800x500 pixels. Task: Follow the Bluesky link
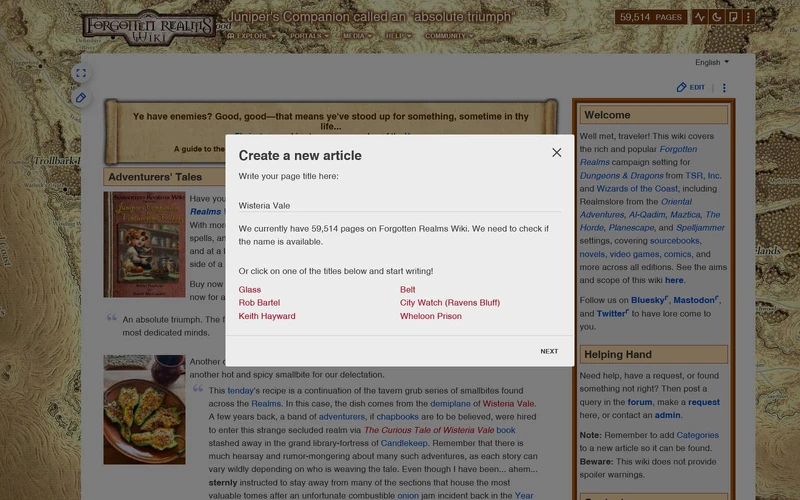tap(649, 300)
